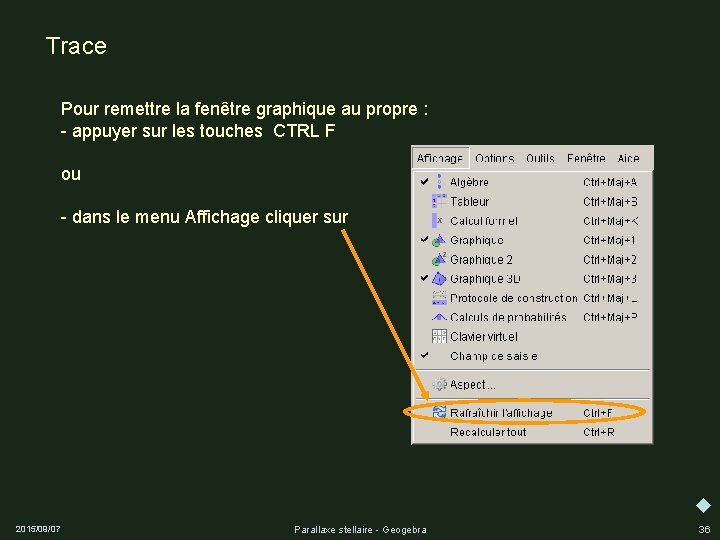The height and width of the screenshot is (540, 720).
Task: Open the Aide menu
Action: (x=629, y=158)
